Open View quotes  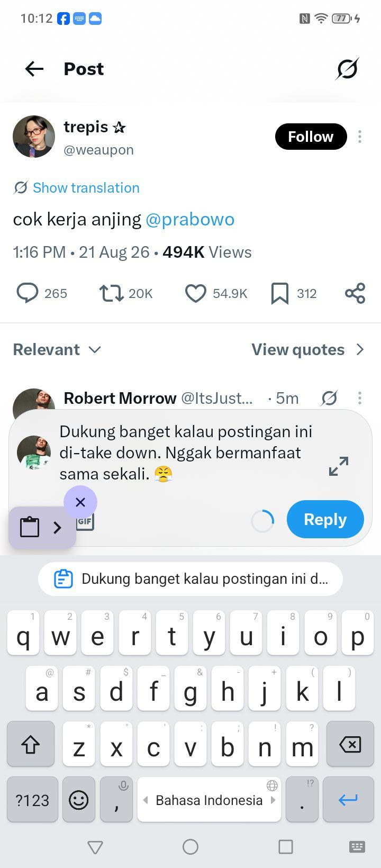pos(308,350)
